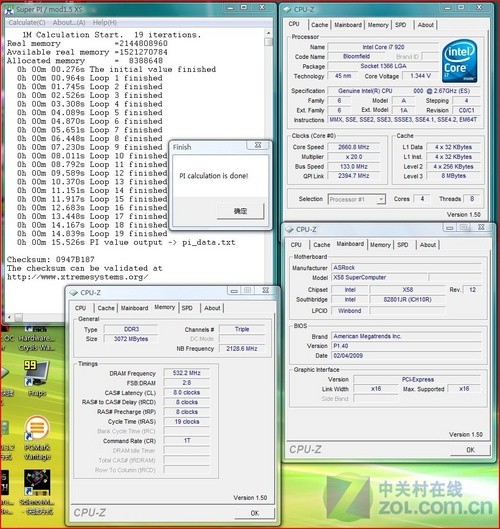Image resolution: width=500 pixels, height=529 pixels.
Task: Open the Fraps desktop shortcut
Action: [x=36, y=377]
